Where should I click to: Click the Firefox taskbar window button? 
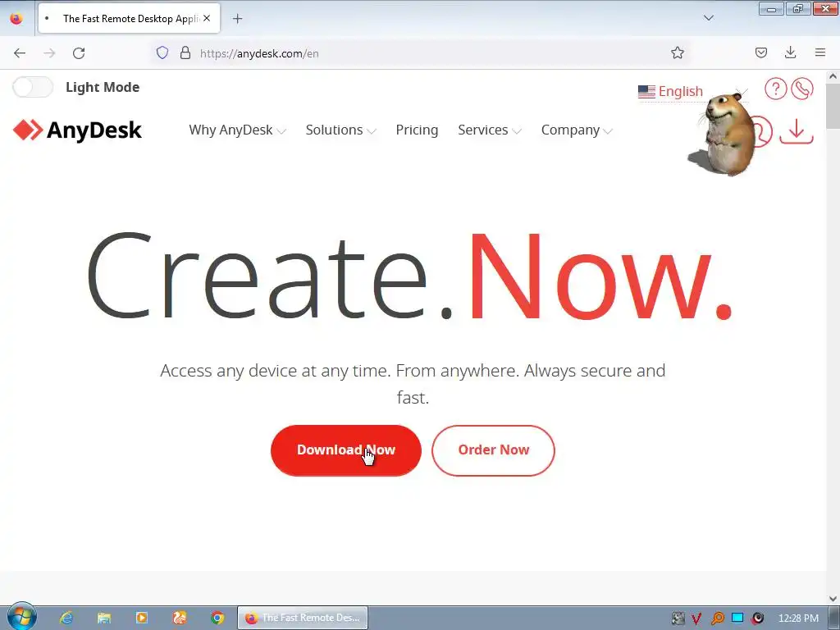(303, 618)
